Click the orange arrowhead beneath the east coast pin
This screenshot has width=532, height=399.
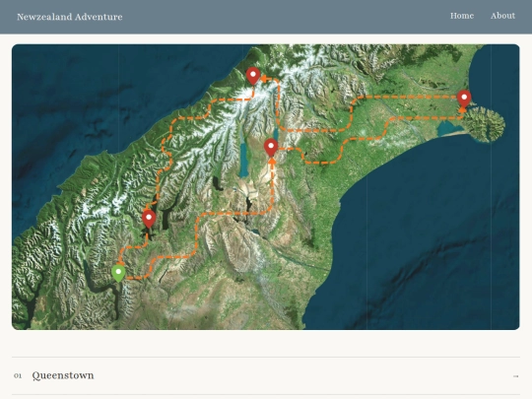(x=462, y=109)
